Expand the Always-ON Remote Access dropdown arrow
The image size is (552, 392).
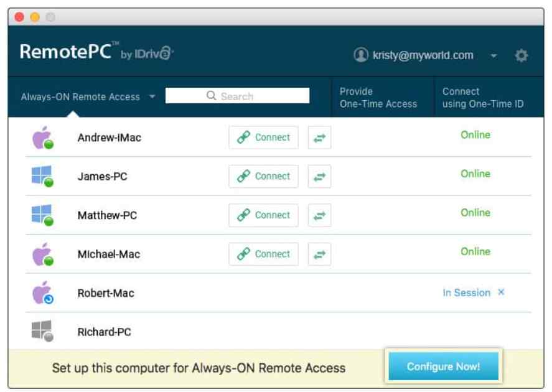pos(152,96)
